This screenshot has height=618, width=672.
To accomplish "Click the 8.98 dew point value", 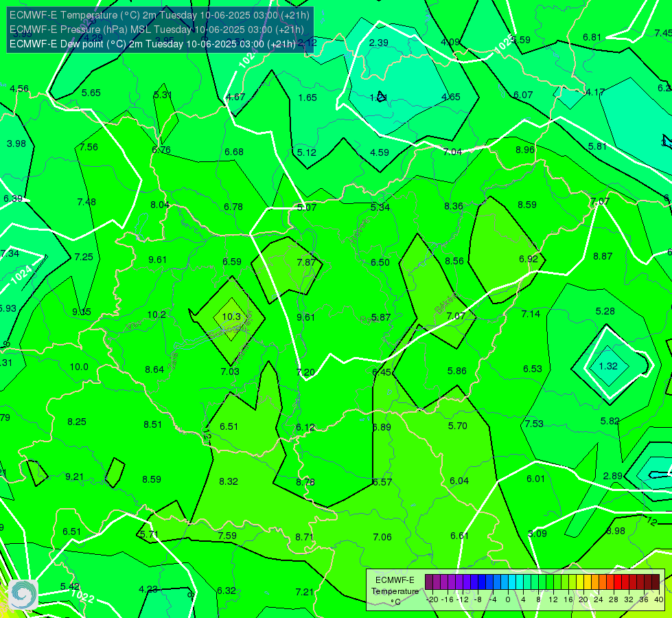I will point(616,531).
